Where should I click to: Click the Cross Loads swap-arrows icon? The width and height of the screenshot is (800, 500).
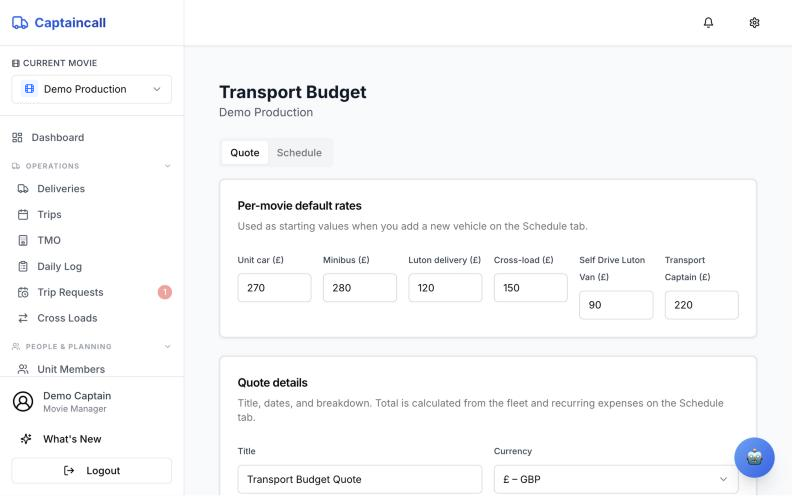tap(23, 318)
